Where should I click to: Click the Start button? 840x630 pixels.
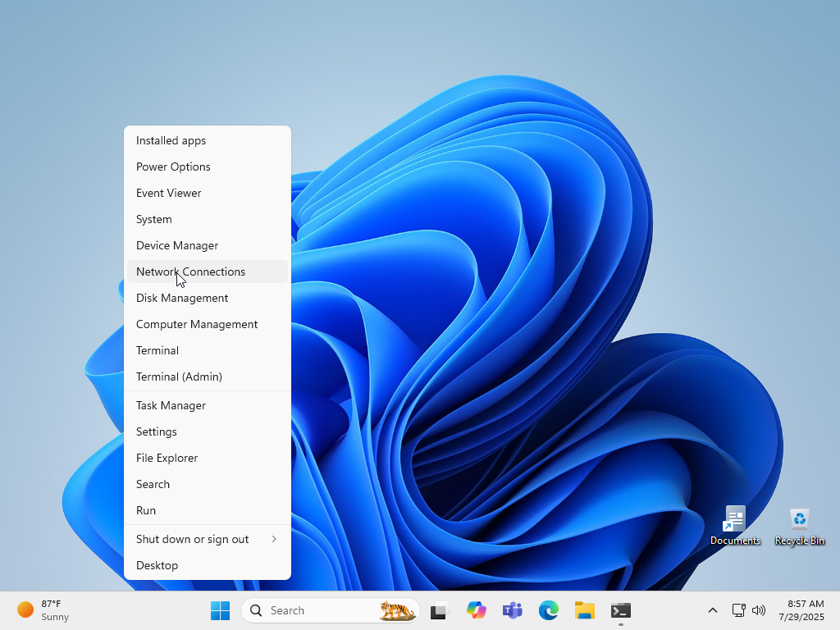(220, 610)
